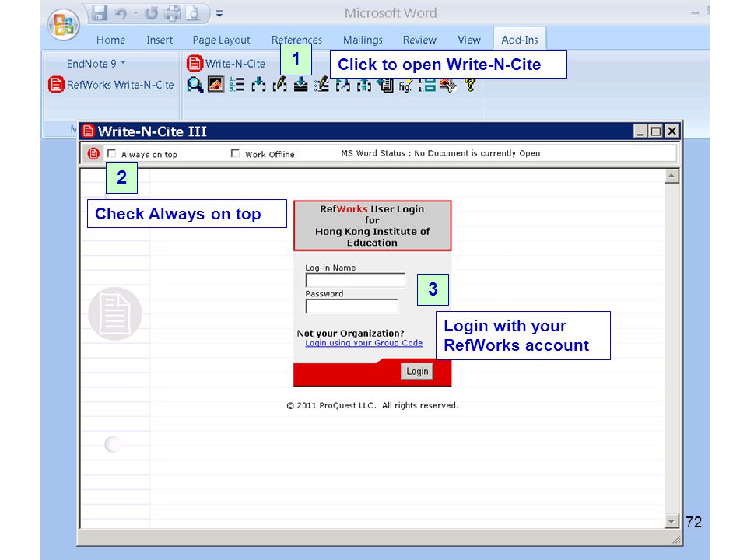The image size is (747, 560).
Task: Open the Office button menu
Action: tap(64, 24)
